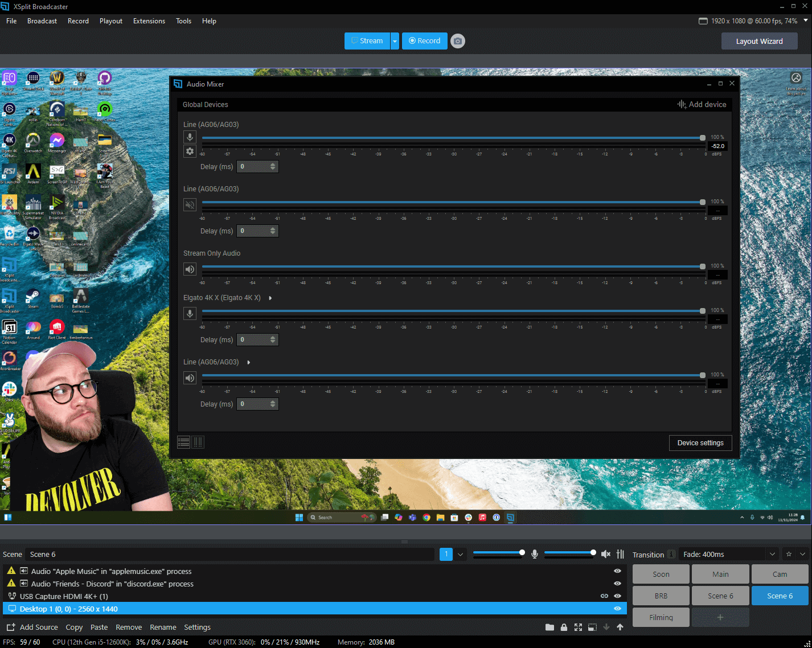Open Device settings in Audio Mixer
The image size is (812, 648).
tap(700, 443)
